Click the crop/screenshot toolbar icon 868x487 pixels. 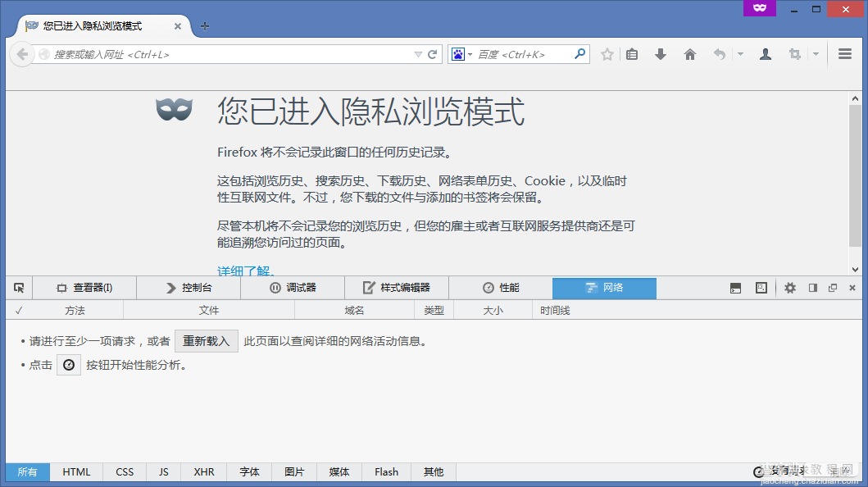pos(795,54)
